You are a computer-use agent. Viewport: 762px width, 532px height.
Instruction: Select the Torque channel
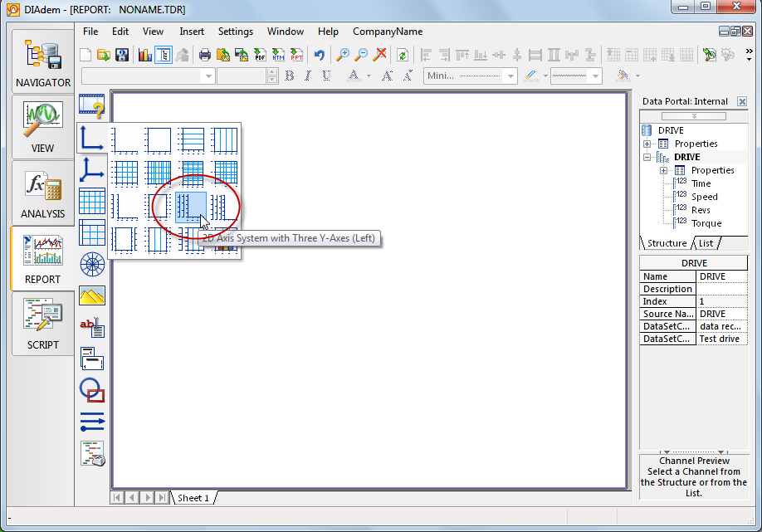706,223
